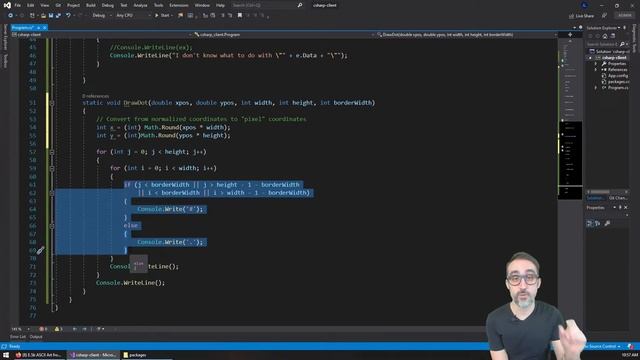The width and height of the screenshot is (640, 360).
Task: Open the zoom level dropdown
Action: click(21, 329)
